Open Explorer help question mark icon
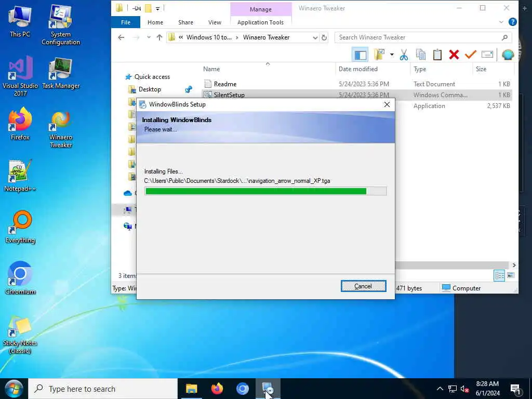Screen dimensions: 532x399 (x=513, y=22)
